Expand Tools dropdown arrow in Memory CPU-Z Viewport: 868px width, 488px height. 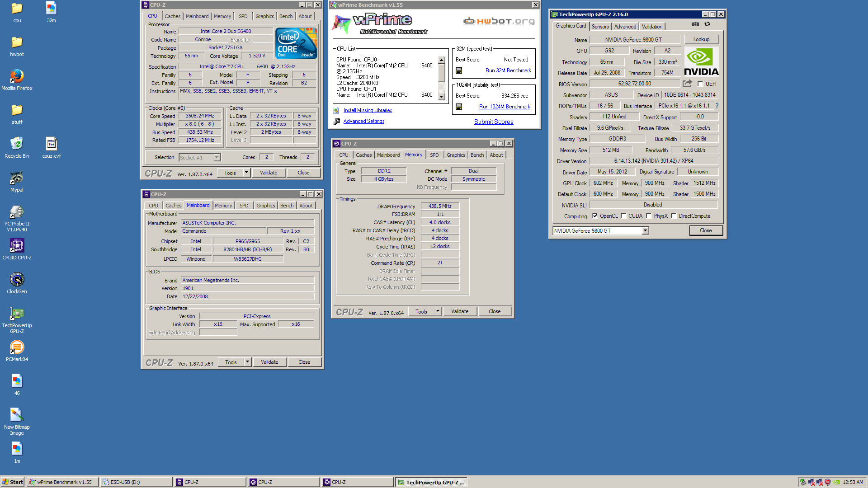pos(438,311)
